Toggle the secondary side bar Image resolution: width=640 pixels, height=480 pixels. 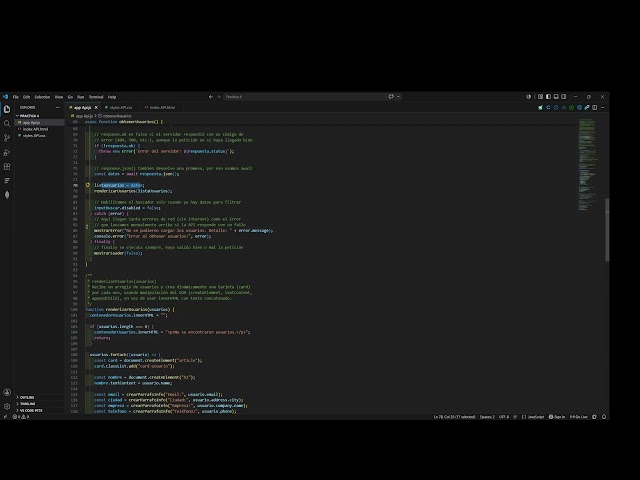(564, 97)
